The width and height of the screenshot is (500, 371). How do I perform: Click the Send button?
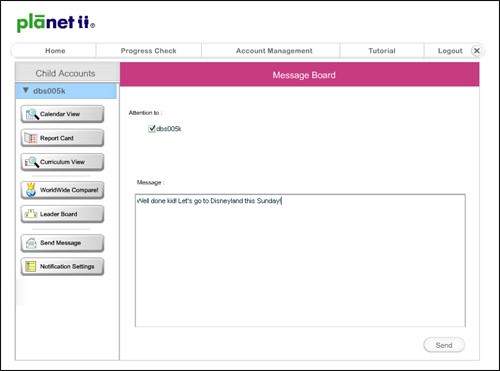444,345
